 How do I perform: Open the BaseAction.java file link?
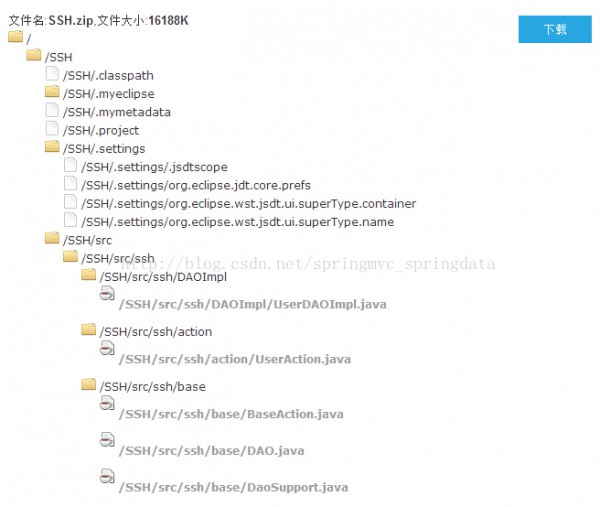pos(231,414)
